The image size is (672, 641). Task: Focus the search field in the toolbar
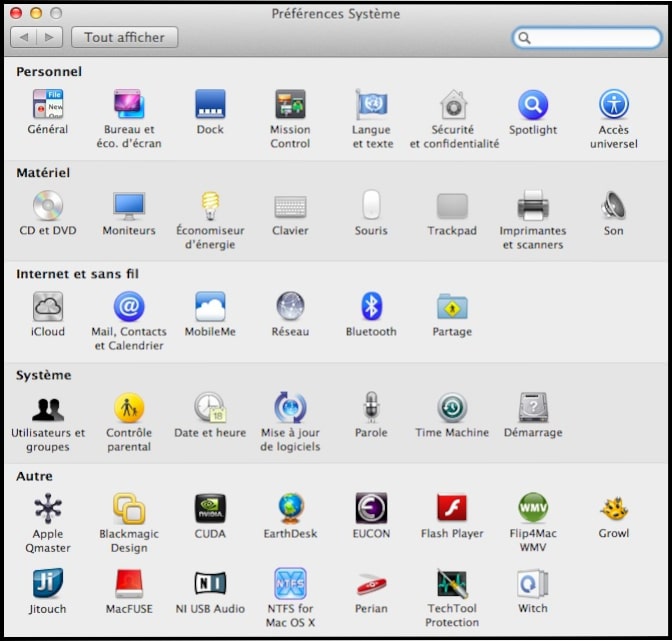pos(586,38)
